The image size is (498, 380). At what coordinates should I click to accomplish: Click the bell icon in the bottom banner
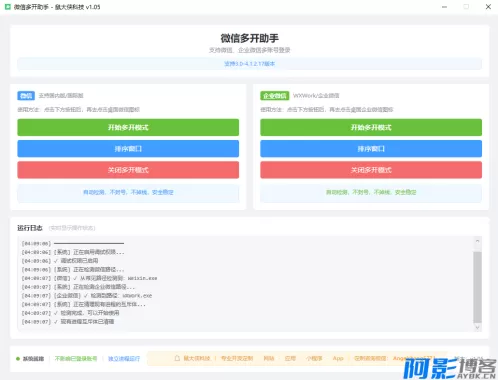click(x=177, y=358)
